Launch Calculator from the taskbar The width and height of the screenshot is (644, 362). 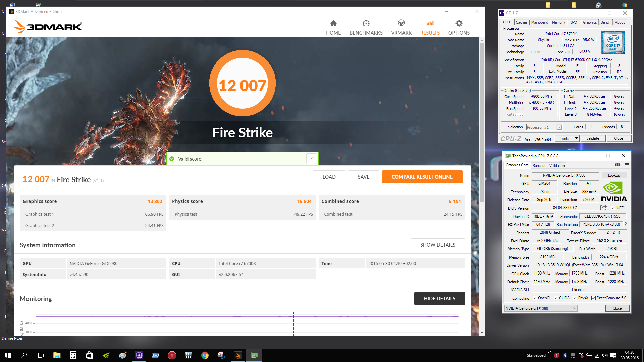point(73,355)
